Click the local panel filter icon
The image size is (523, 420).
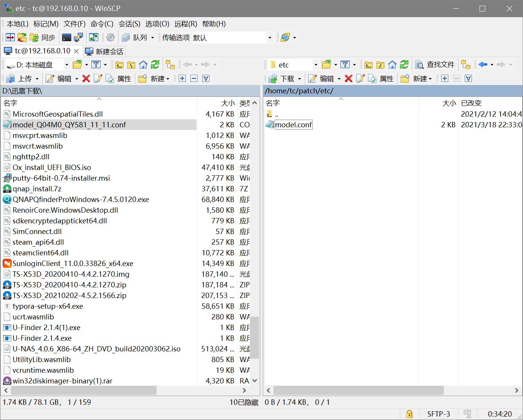coord(96,65)
